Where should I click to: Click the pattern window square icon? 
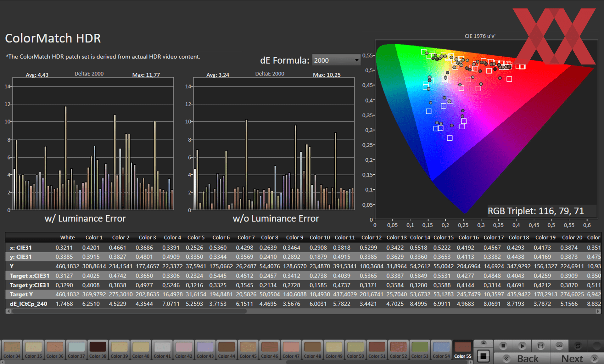coord(483,356)
